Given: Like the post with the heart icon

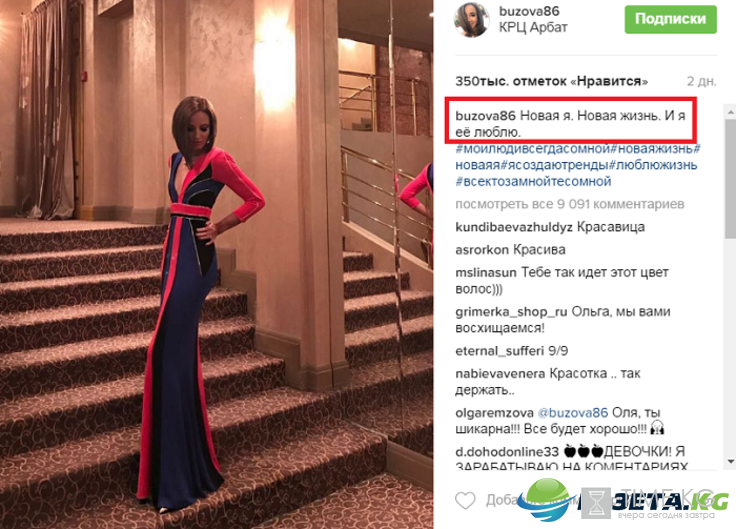Looking at the screenshot, I should (x=465, y=500).
